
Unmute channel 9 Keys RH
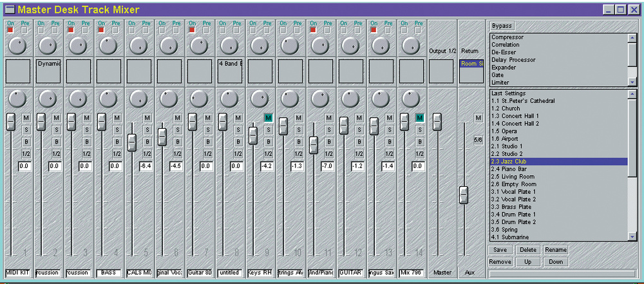[268, 118]
